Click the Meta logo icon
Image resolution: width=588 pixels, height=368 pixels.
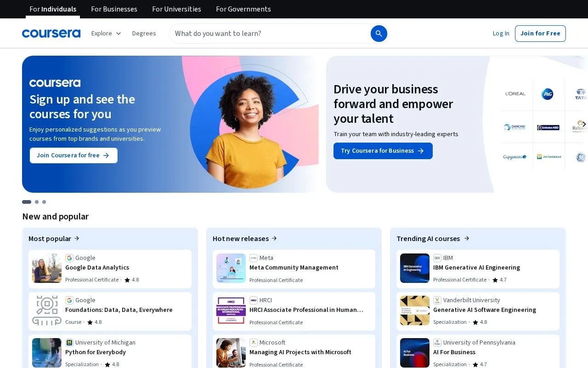tap(254, 258)
